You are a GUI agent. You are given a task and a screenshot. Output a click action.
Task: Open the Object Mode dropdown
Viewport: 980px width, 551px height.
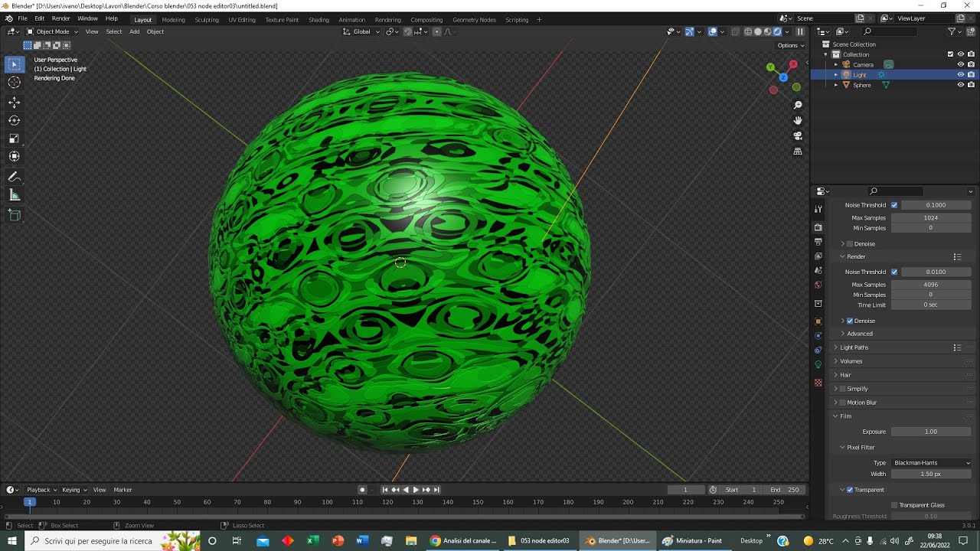[x=52, y=31]
